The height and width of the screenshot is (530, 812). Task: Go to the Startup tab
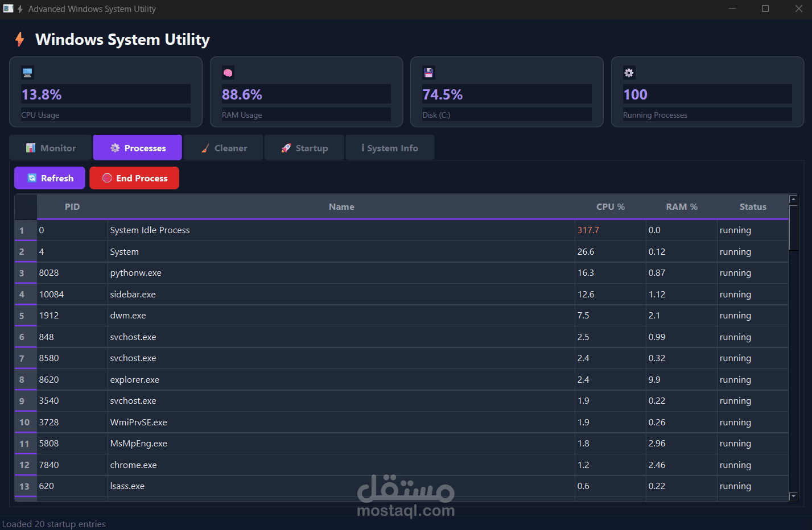[304, 148]
